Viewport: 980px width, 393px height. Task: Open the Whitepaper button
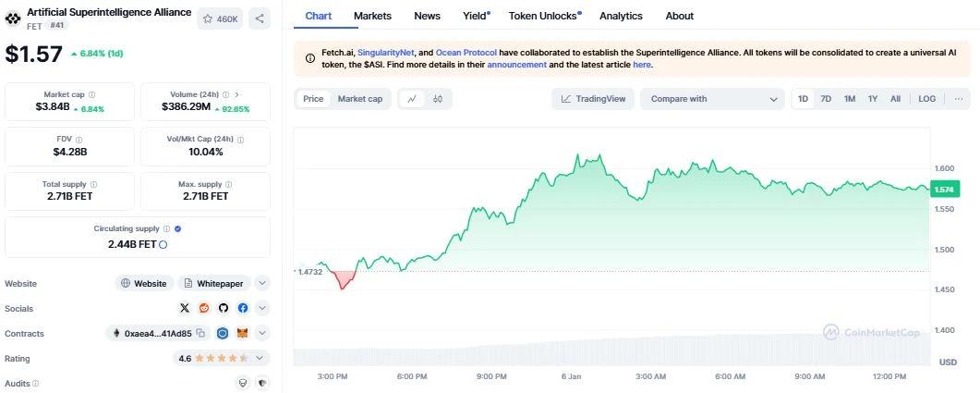pos(213,284)
